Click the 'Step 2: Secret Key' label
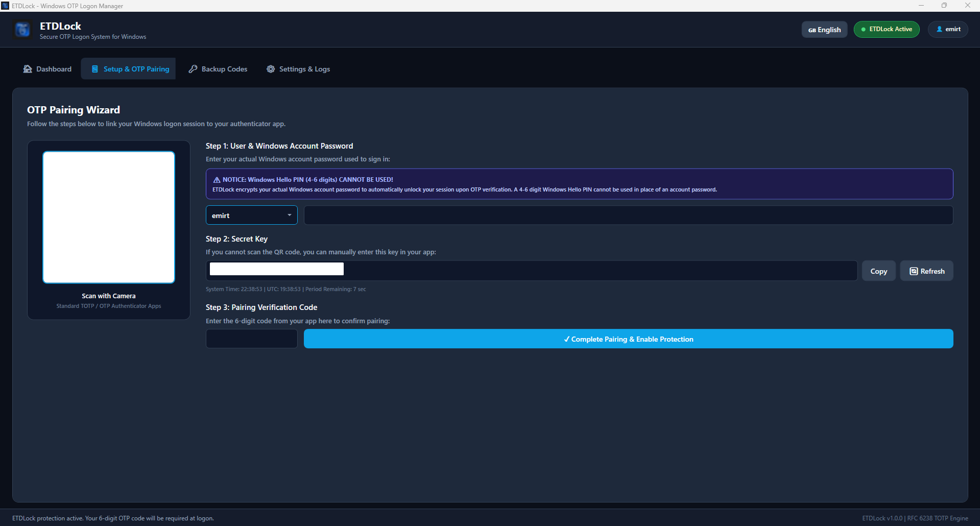This screenshot has width=980, height=526. point(236,239)
